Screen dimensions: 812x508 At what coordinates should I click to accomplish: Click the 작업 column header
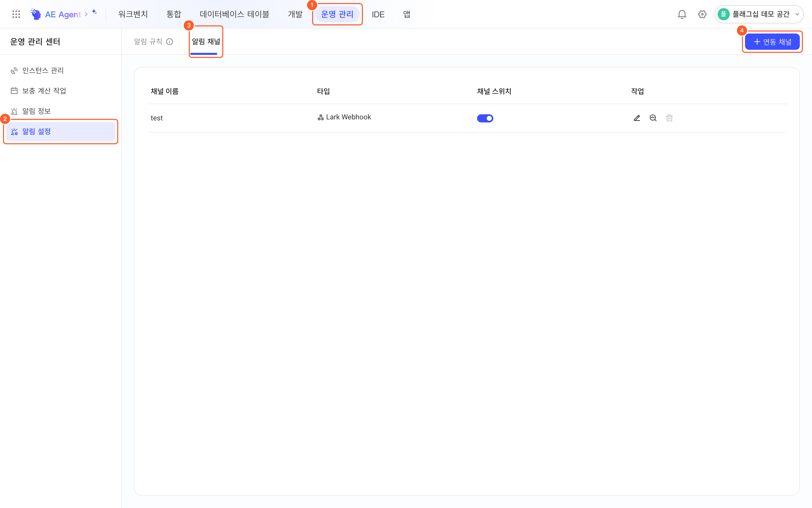pyautogui.click(x=637, y=91)
